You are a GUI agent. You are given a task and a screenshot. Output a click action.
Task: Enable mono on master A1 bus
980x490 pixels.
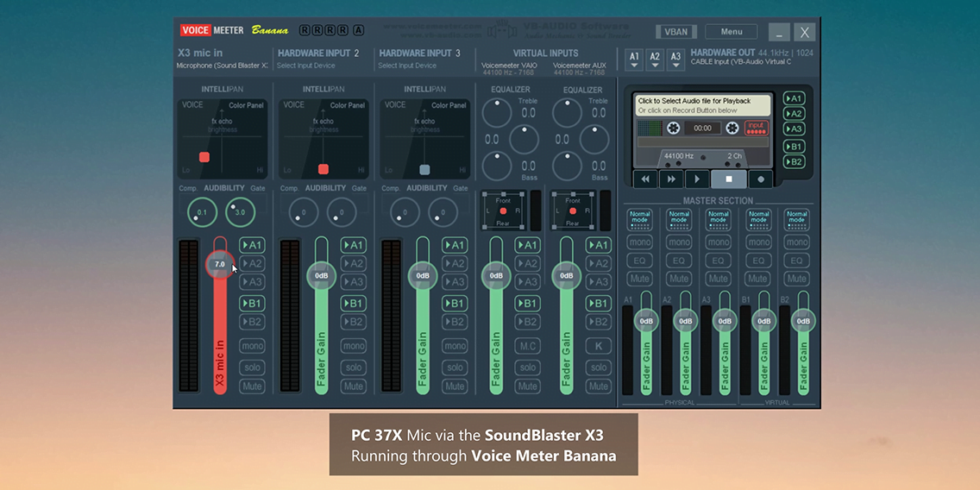click(x=639, y=242)
